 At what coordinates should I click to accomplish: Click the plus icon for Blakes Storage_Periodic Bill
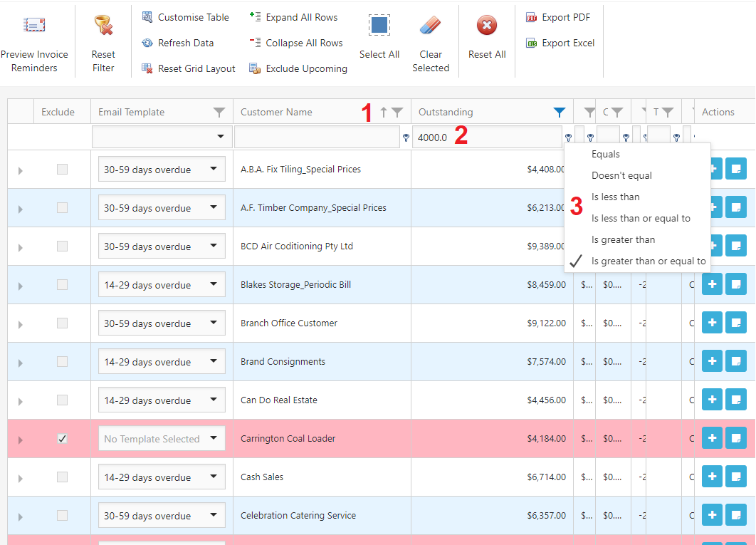pos(712,284)
